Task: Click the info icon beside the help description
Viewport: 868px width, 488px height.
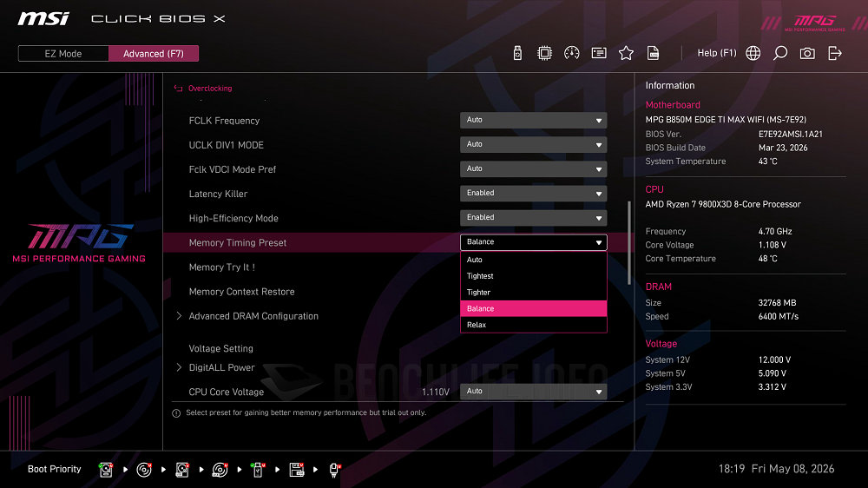Action: pos(176,413)
